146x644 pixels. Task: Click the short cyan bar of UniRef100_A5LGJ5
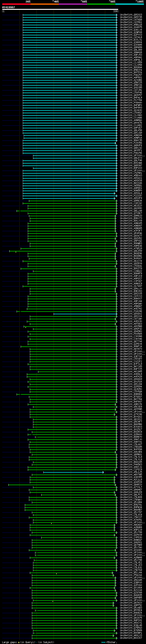coord(74,472)
